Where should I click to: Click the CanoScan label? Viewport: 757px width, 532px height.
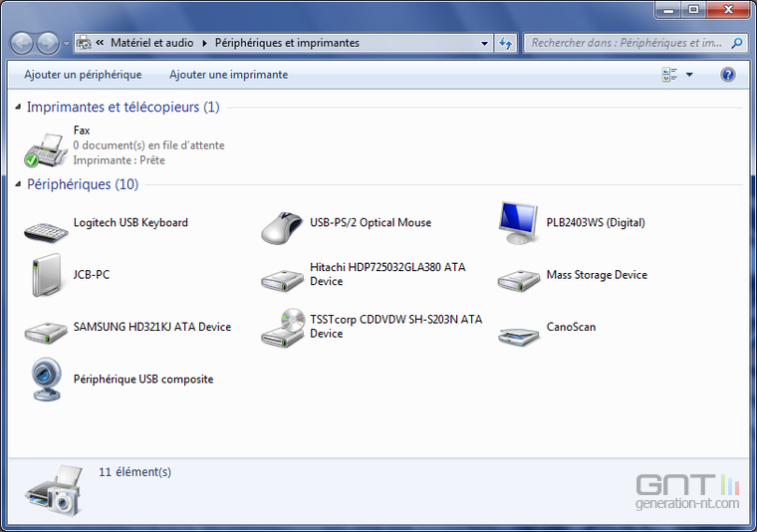[x=571, y=327]
